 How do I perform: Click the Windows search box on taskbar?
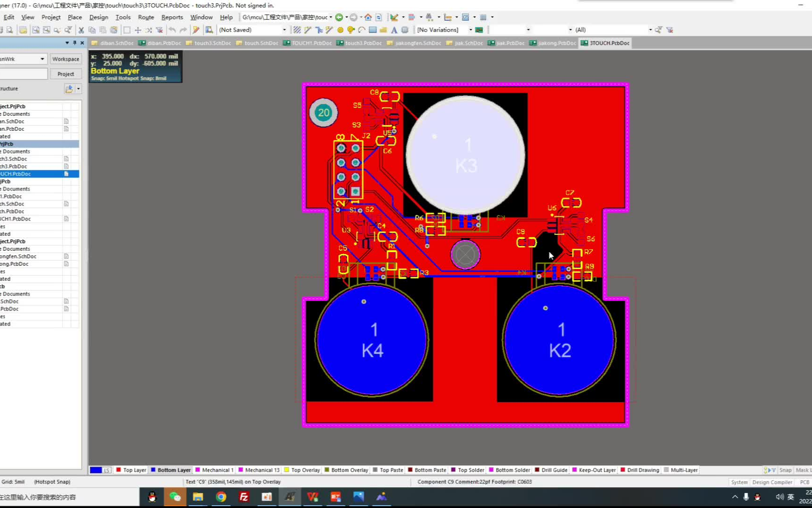(70, 497)
